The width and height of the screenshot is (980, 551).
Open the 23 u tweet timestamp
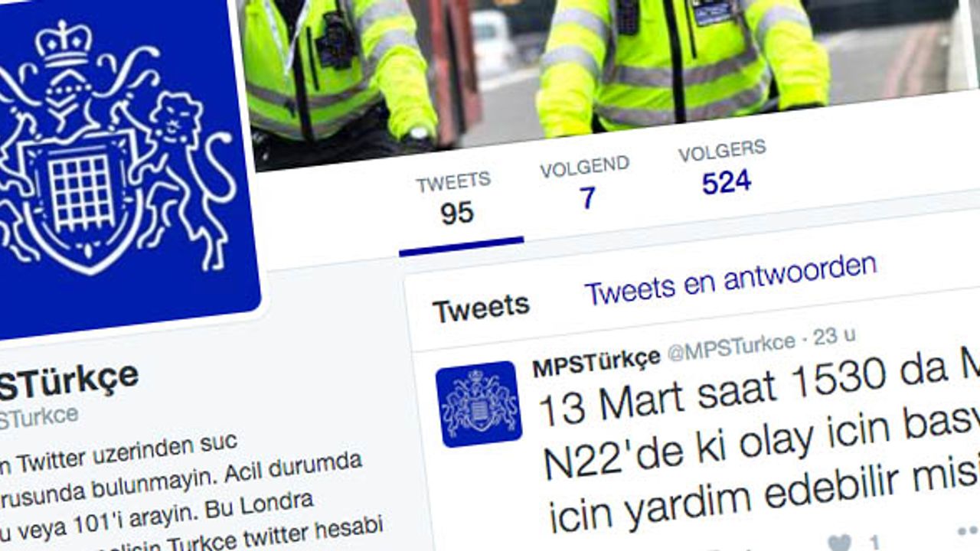click(835, 336)
